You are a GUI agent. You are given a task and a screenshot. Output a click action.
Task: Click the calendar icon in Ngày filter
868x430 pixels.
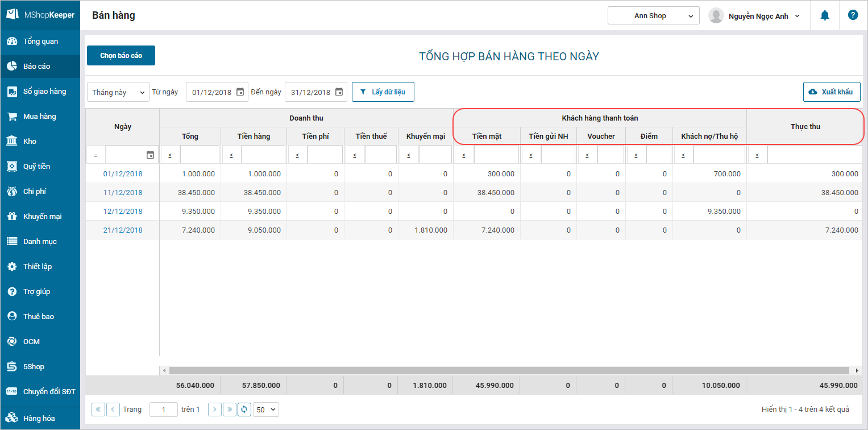[x=150, y=155]
